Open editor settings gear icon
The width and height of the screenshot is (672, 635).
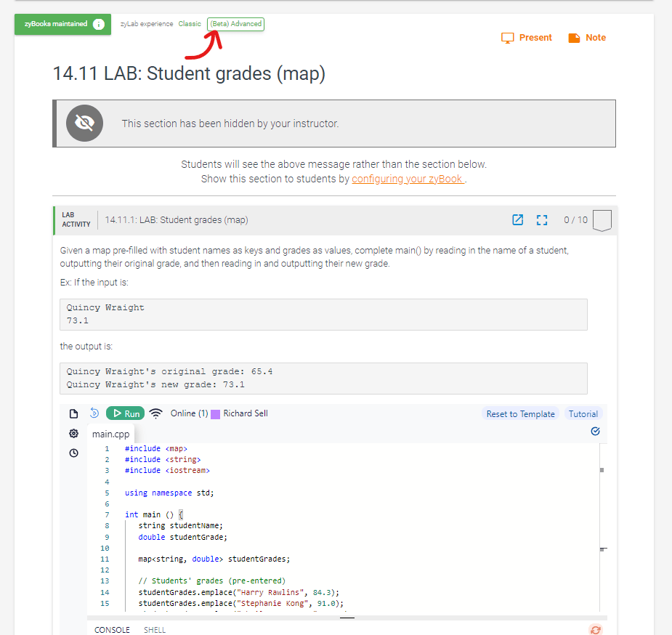[x=73, y=433]
